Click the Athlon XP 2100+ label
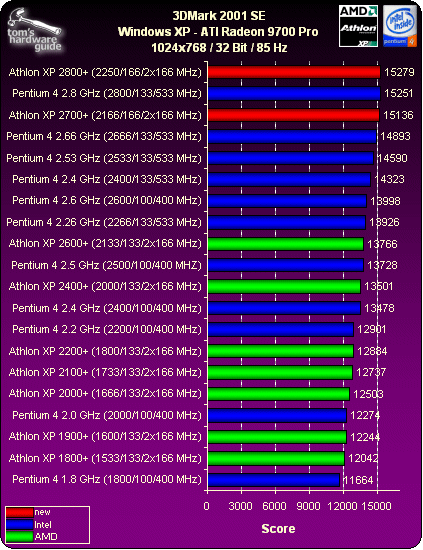The image size is (423, 550). pyautogui.click(x=105, y=372)
